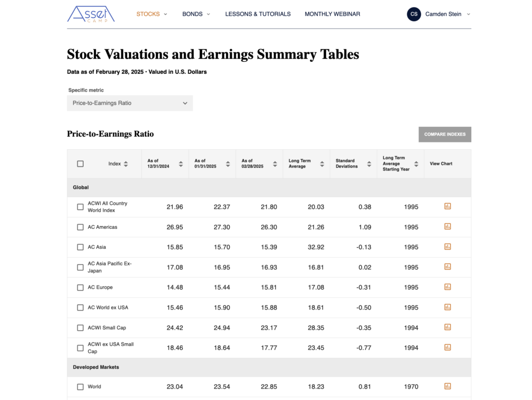The image size is (532, 400).
Task: Click AC Asia long term average 32.92
Action: click(x=316, y=247)
